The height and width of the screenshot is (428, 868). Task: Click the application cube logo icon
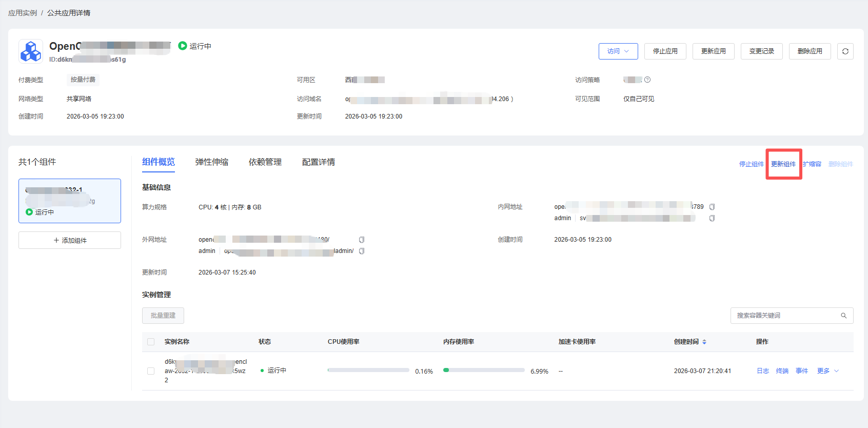point(31,51)
